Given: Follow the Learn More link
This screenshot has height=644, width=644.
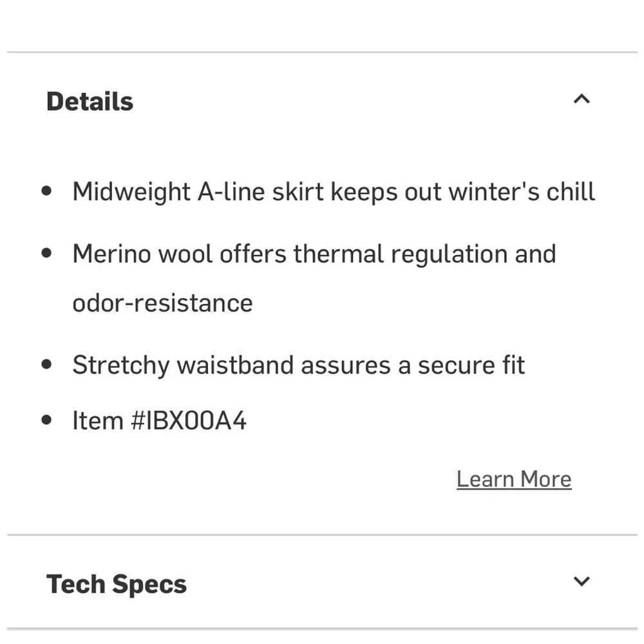Looking at the screenshot, I should point(514,479).
